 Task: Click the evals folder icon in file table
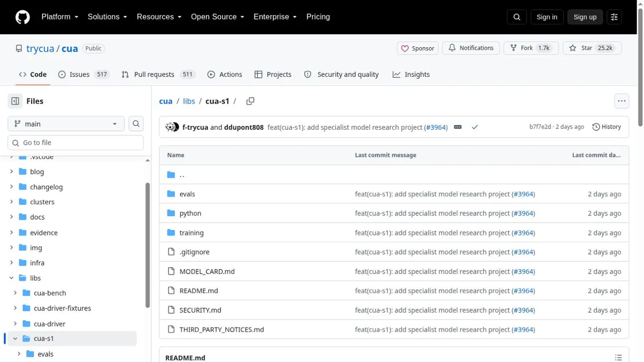tap(171, 194)
